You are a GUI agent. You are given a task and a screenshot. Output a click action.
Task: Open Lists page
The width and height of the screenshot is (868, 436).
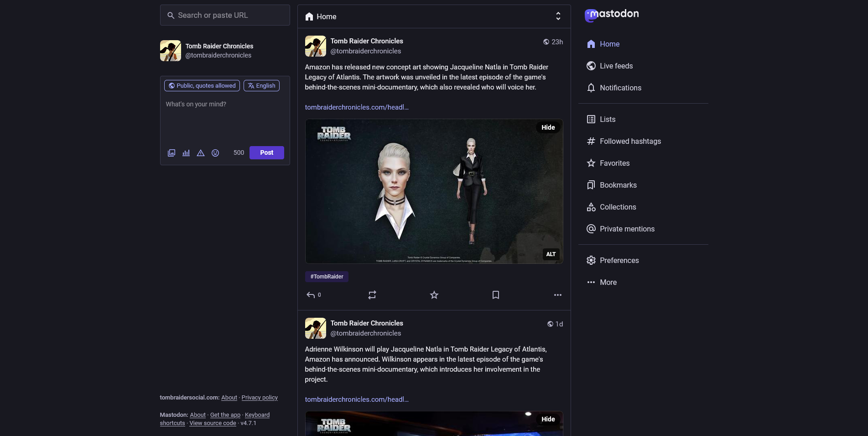(601, 119)
